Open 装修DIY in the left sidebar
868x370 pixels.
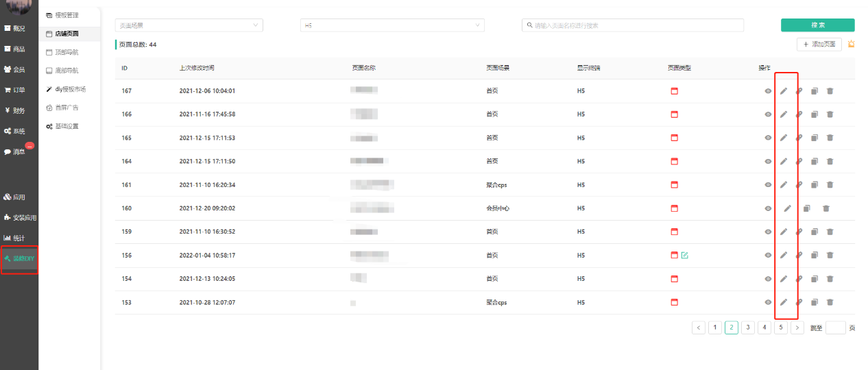(x=19, y=259)
